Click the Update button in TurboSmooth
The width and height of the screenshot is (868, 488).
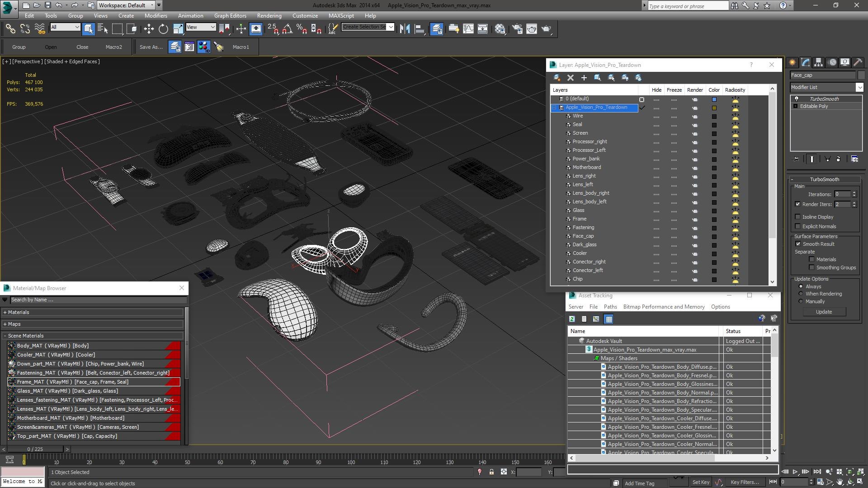coord(824,312)
